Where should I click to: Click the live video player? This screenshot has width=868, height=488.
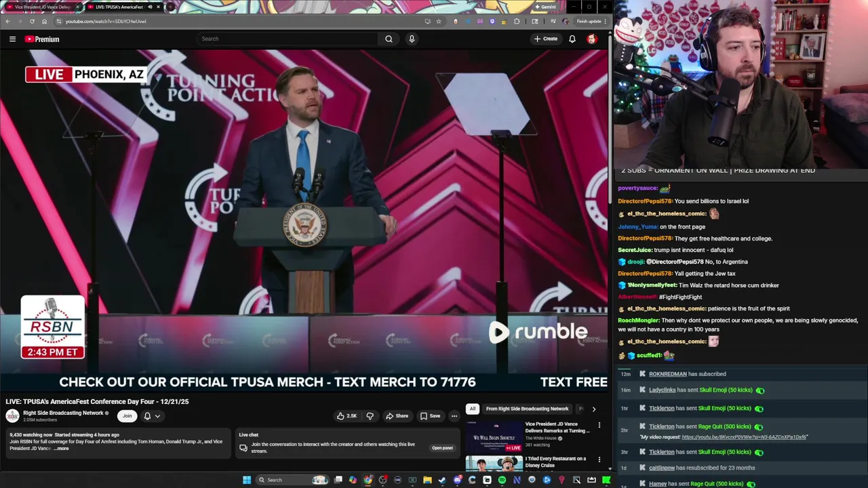(x=304, y=220)
